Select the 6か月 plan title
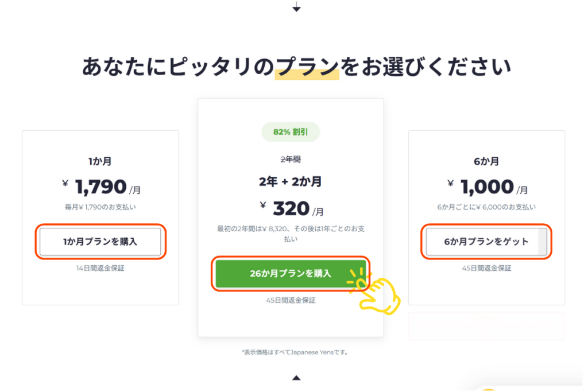The width and height of the screenshot is (588, 392). [486, 162]
